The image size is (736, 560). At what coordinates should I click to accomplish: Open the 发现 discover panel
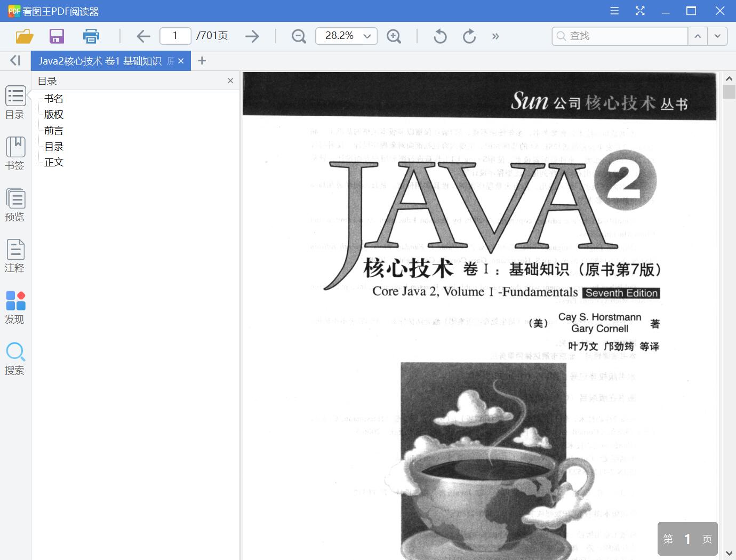tap(15, 307)
